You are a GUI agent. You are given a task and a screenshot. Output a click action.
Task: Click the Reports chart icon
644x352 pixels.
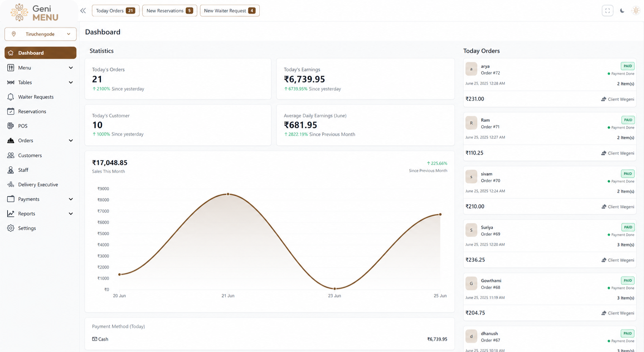point(11,213)
